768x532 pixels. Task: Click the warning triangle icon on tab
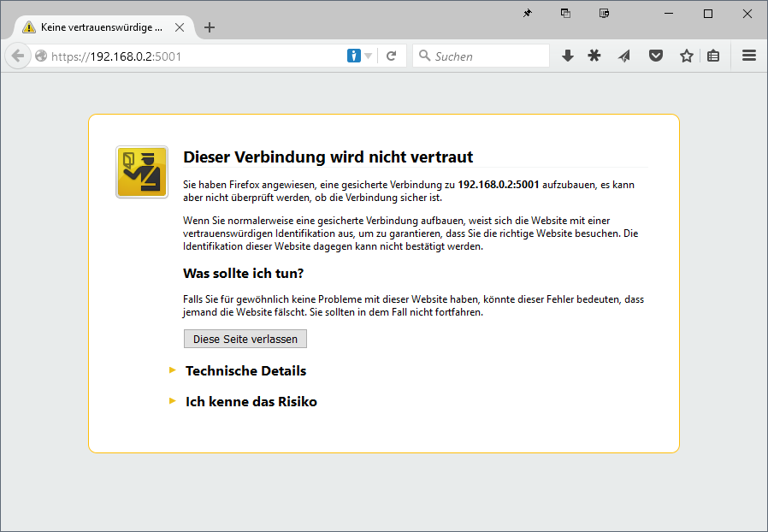click(29, 27)
